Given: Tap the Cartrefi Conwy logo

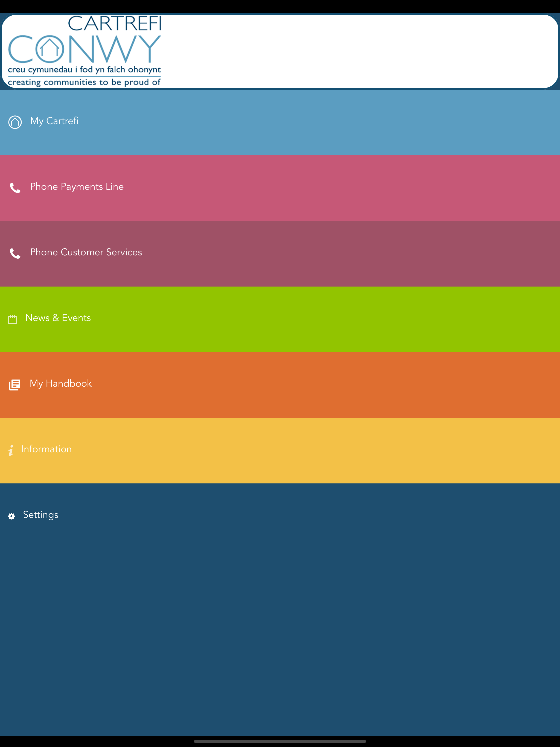Looking at the screenshot, I should (x=84, y=51).
